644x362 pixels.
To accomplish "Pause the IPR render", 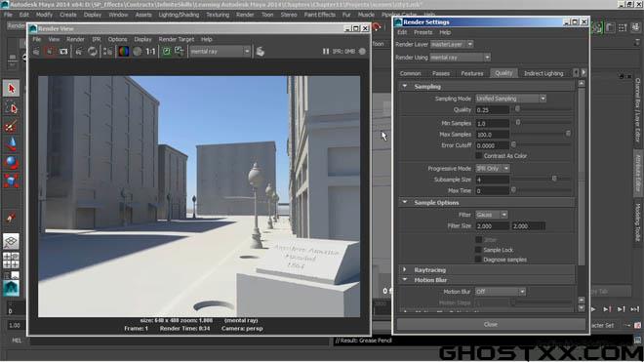I will pos(325,52).
